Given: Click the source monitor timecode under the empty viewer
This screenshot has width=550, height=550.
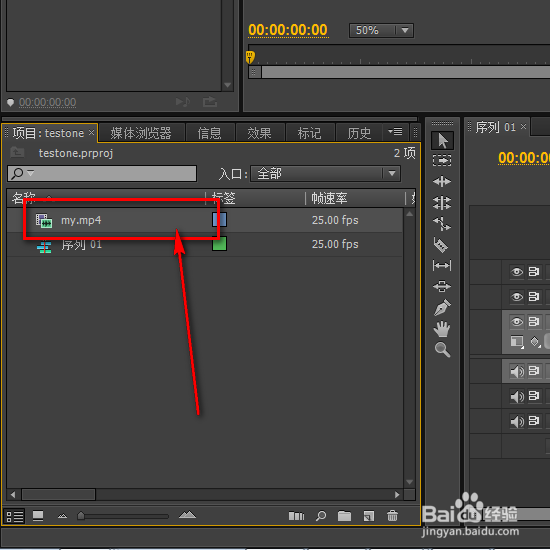Looking at the screenshot, I should pos(47,102).
